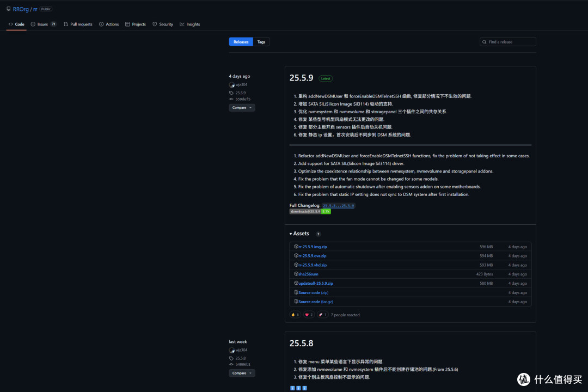Image resolution: width=588 pixels, height=392 pixels.
Task: Click package icon beside rr-25.5.9.vhd.zip
Action: pos(296,265)
